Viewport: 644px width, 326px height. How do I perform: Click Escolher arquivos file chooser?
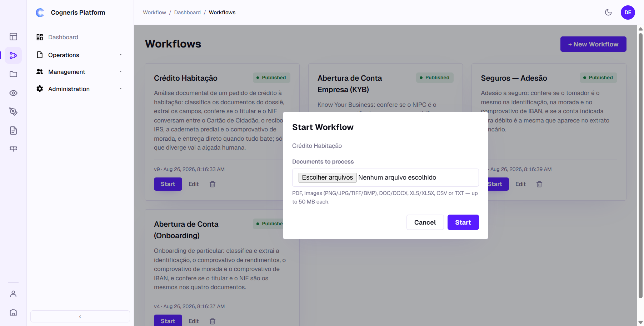(327, 177)
